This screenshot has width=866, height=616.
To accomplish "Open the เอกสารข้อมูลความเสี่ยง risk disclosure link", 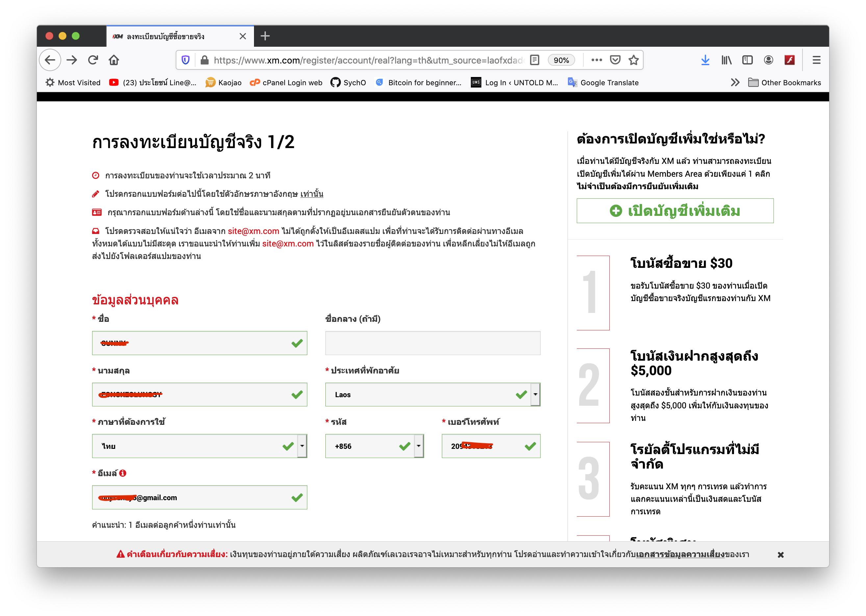I will [x=680, y=554].
